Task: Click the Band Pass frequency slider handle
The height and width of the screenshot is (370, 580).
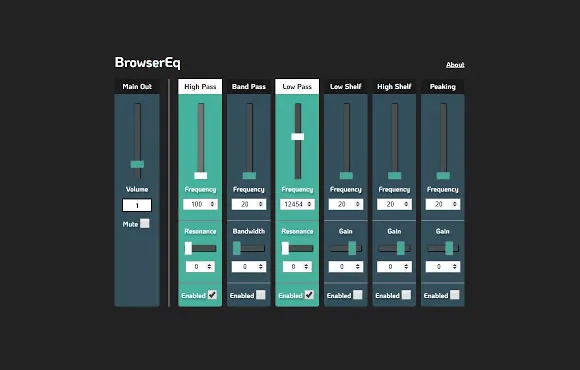Action: (249, 175)
